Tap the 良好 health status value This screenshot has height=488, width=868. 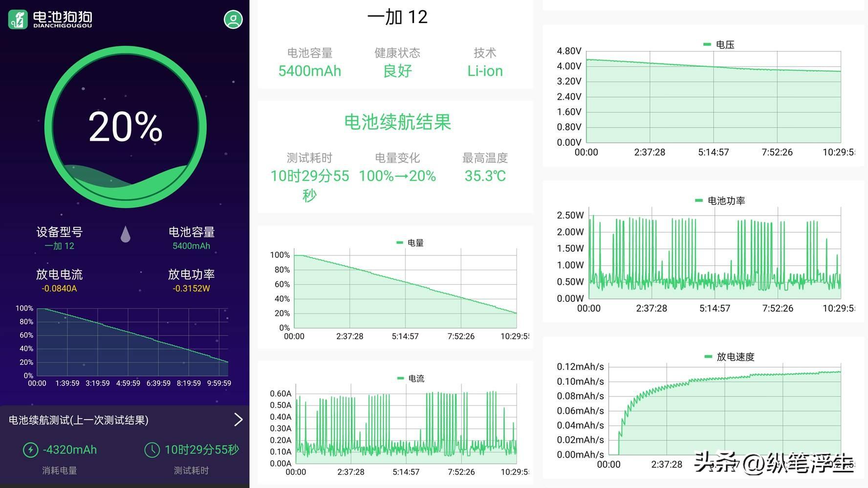[397, 71]
